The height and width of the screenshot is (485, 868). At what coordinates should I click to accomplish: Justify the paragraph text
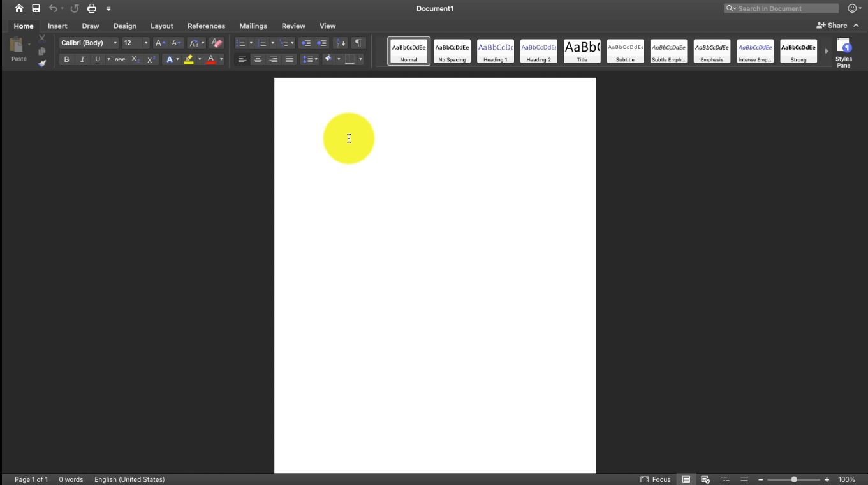tap(290, 59)
